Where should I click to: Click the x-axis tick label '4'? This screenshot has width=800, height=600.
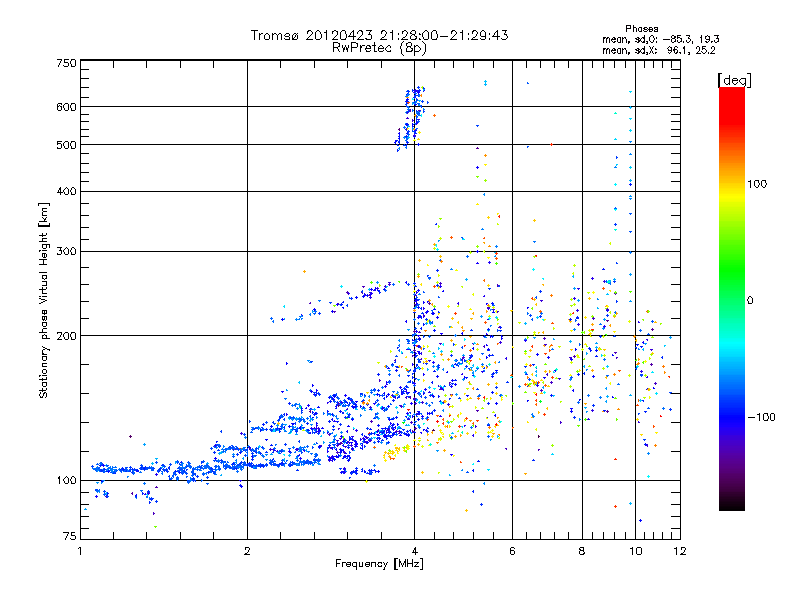click(x=414, y=551)
